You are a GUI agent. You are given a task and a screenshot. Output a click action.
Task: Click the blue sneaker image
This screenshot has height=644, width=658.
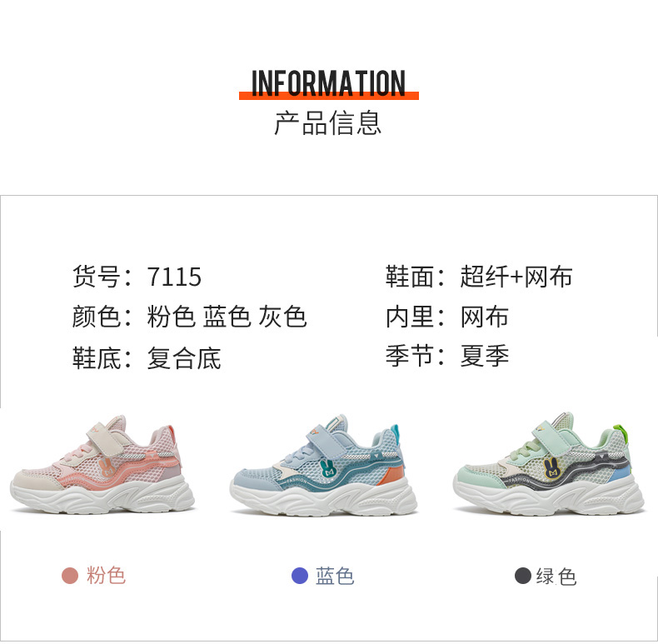pyautogui.click(x=323, y=464)
